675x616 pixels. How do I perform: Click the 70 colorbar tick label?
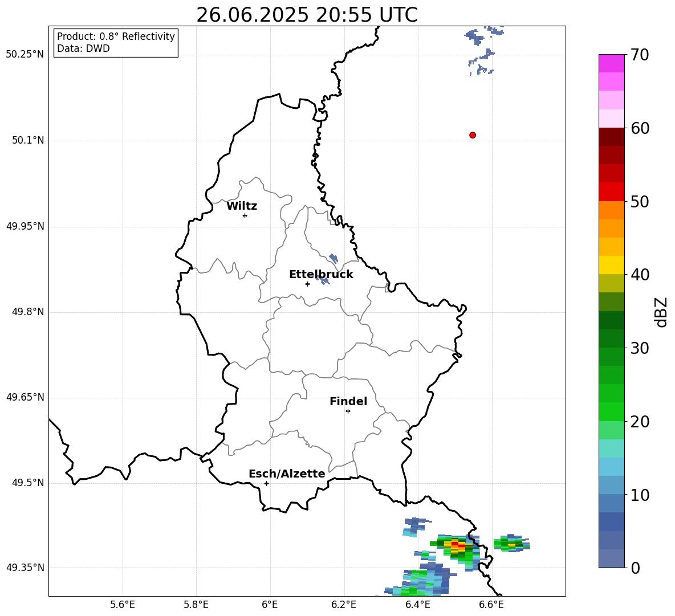point(640,55)
